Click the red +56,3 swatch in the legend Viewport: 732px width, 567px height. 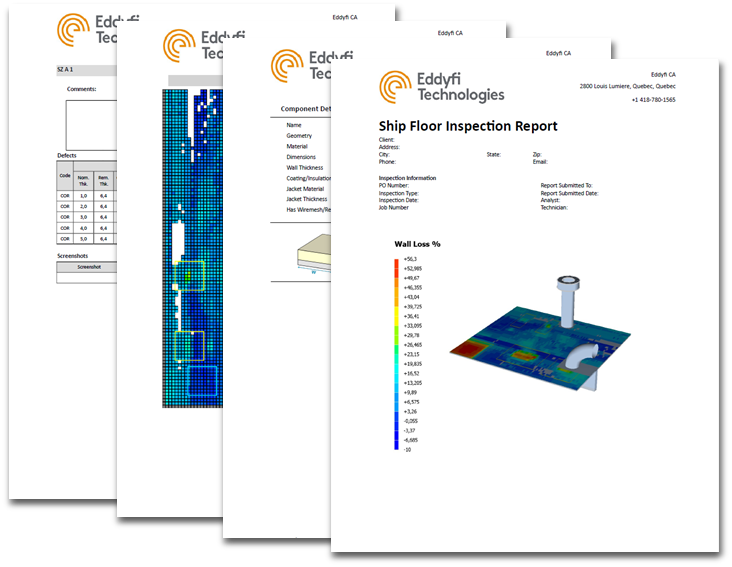pyautogui.click(x=397, y=259)
